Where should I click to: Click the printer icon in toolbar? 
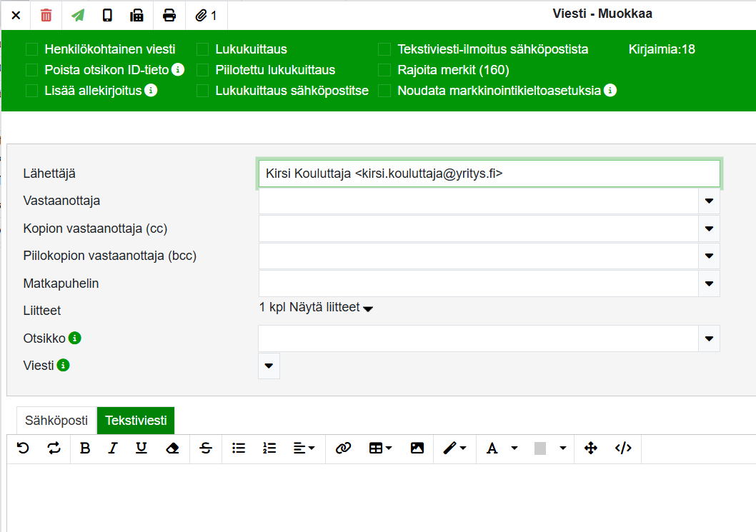[169, 15]
